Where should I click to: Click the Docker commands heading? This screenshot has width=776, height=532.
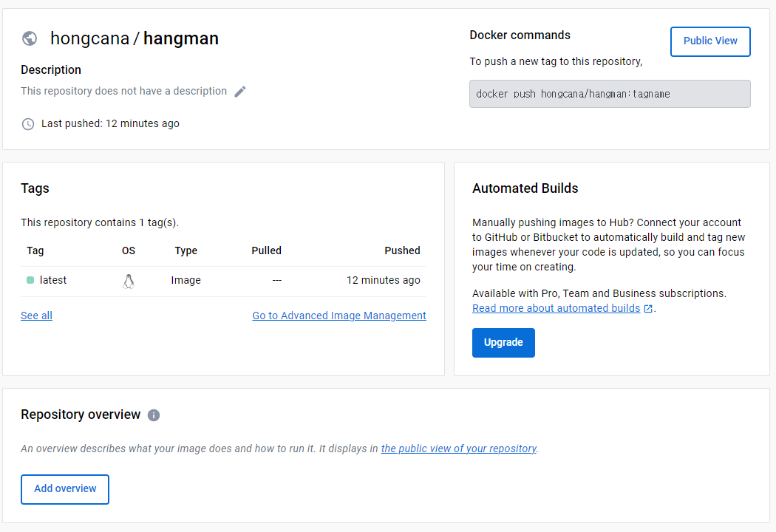click(x=520, y=35)
